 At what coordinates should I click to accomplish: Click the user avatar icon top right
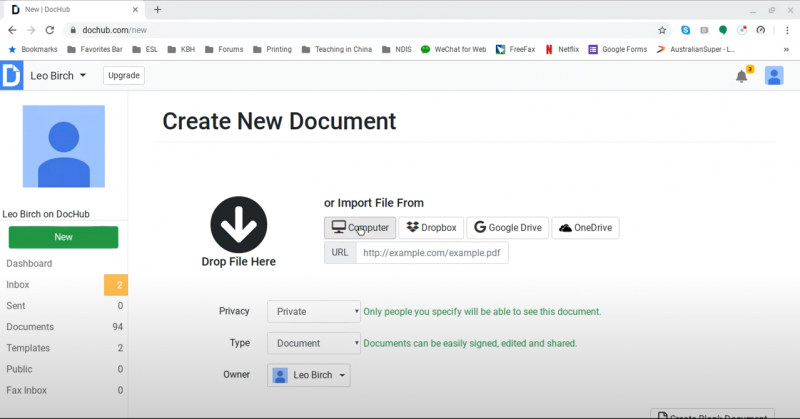coord(773,76)
